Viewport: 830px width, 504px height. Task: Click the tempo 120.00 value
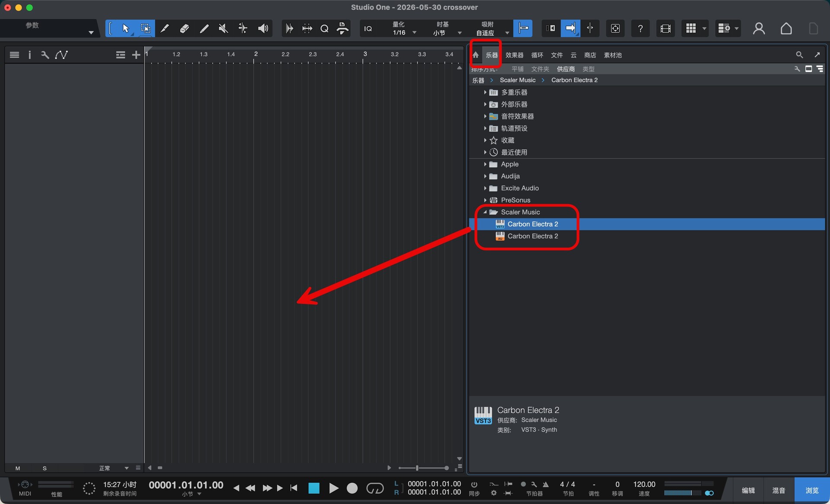(x=644, y=484)
